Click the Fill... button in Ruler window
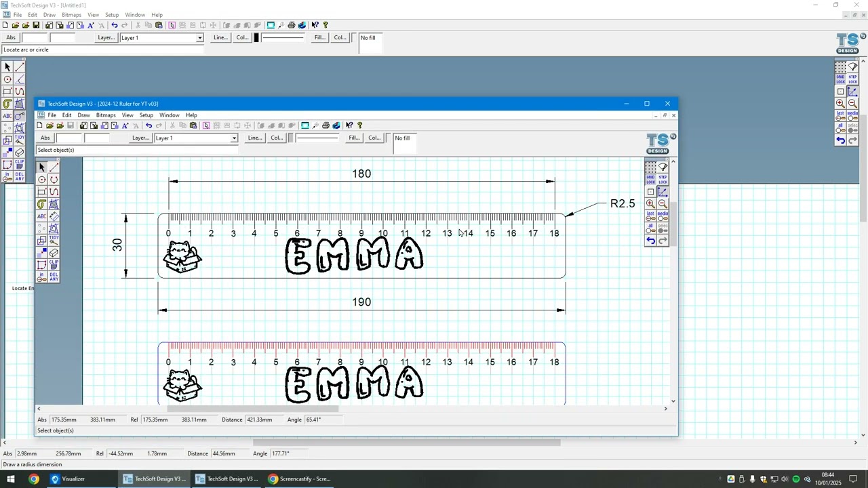Viewport: 868px width, 488px height. coord(354,138)
